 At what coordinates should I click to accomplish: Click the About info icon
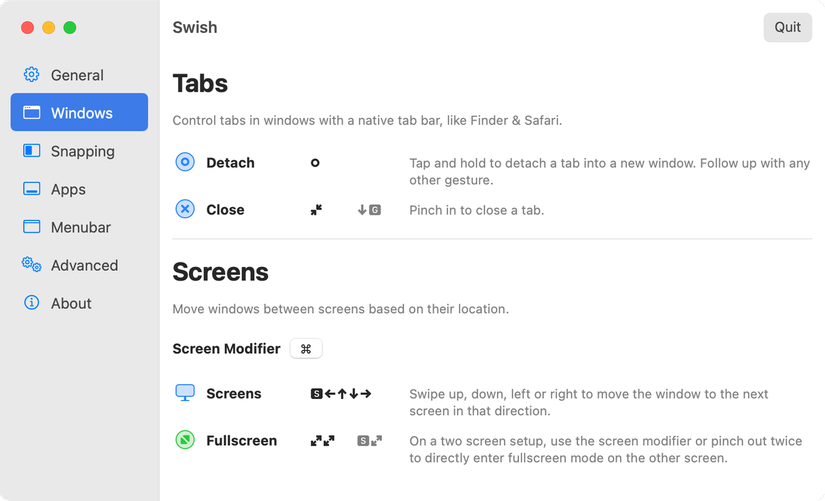(32, 303)
